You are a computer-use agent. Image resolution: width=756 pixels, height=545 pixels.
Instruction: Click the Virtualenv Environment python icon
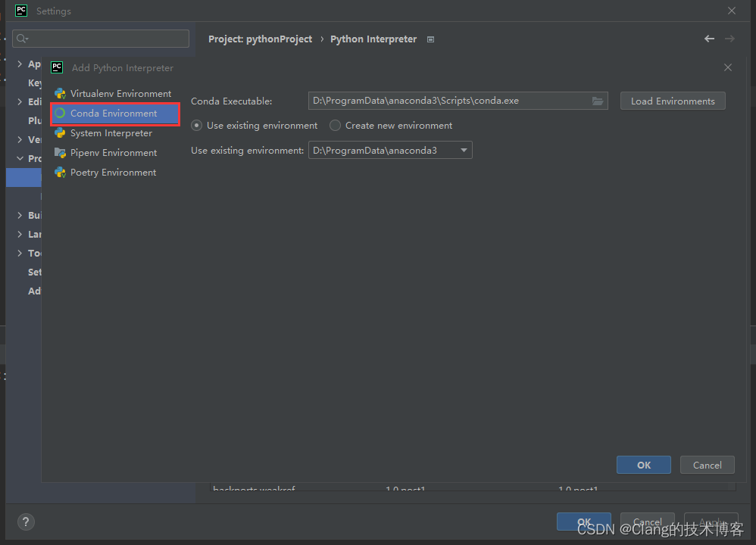61,94
